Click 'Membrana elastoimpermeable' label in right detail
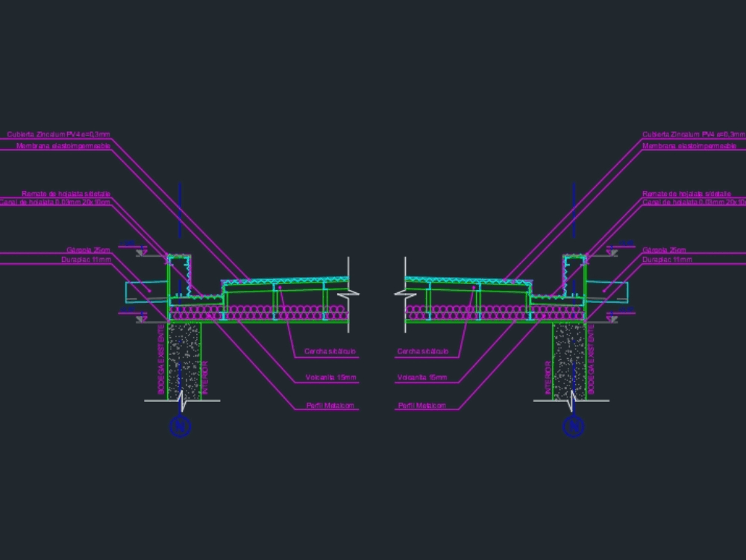This screenshot has height=560, width=746. point(689,146)
